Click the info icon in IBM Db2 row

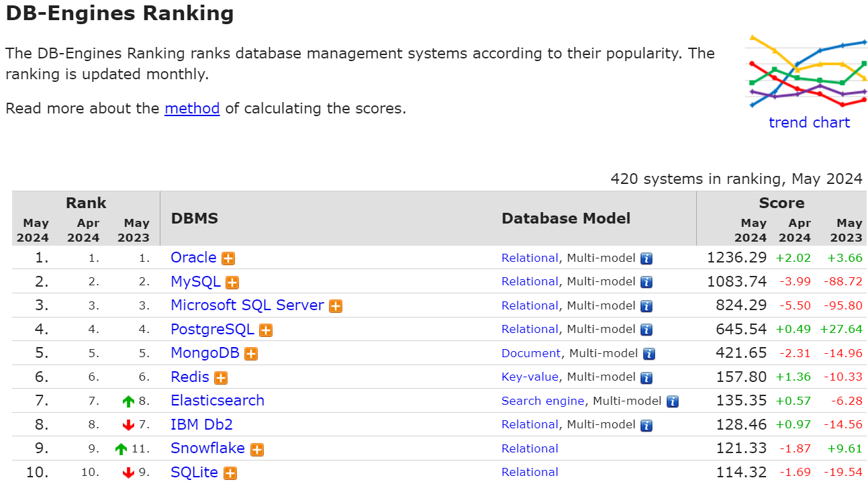pos(646,425)
